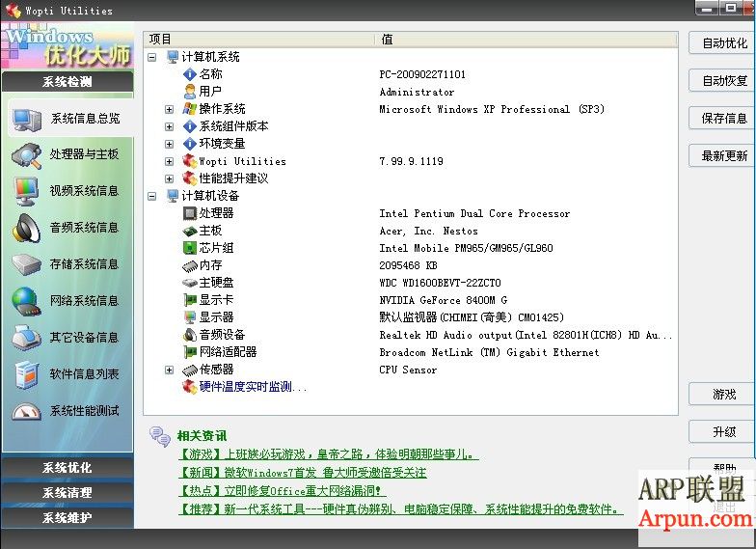This screenshot has width=756, height=549.
Task: Open 系统信息总览 computer icon in sidebar
Action: tap(27, 120)
